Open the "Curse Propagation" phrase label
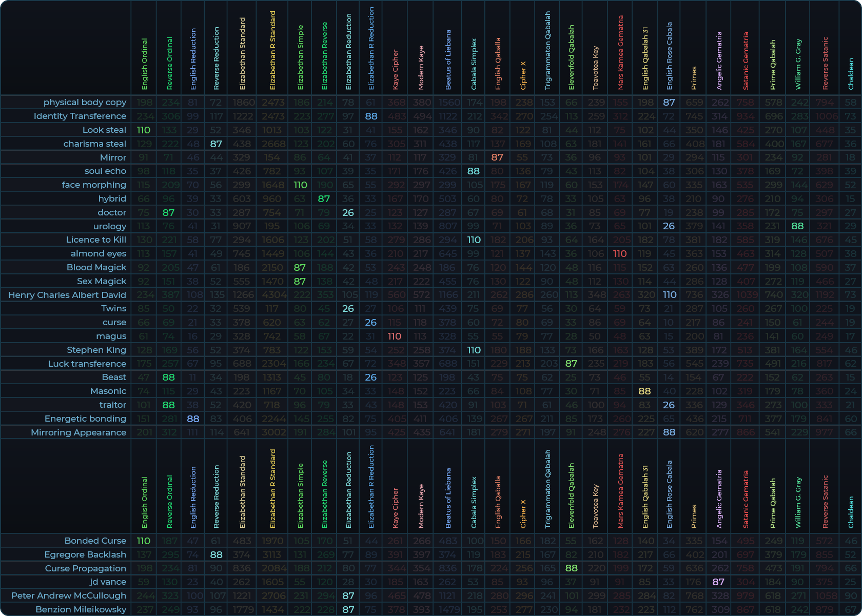Image resolution: width=862 pixels, height=616 pixels. [x=85, y=568]
